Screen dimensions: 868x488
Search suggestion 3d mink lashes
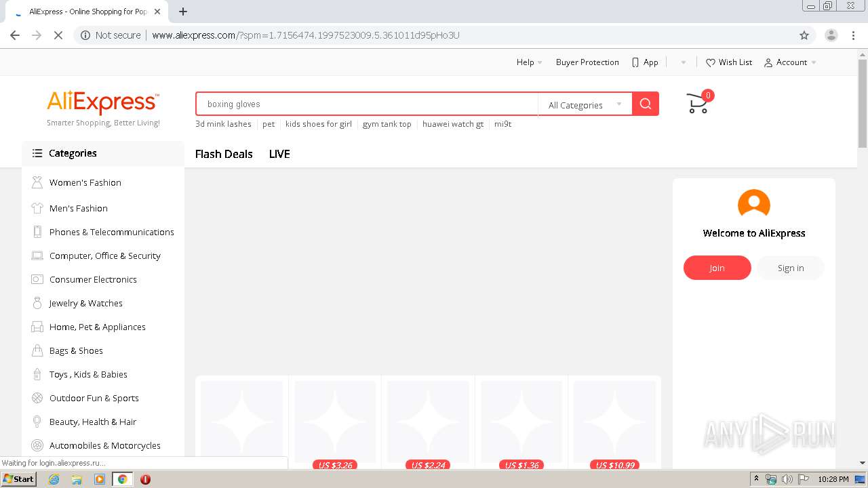coord(223,124)
